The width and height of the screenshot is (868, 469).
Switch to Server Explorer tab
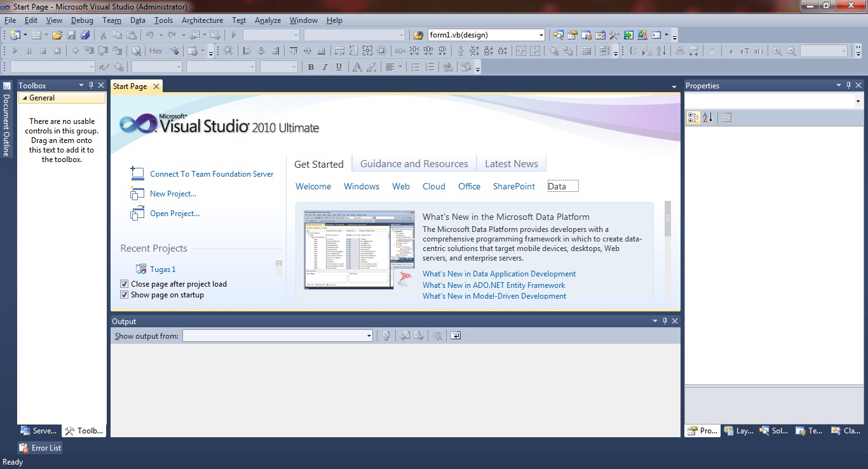[39, 431]
